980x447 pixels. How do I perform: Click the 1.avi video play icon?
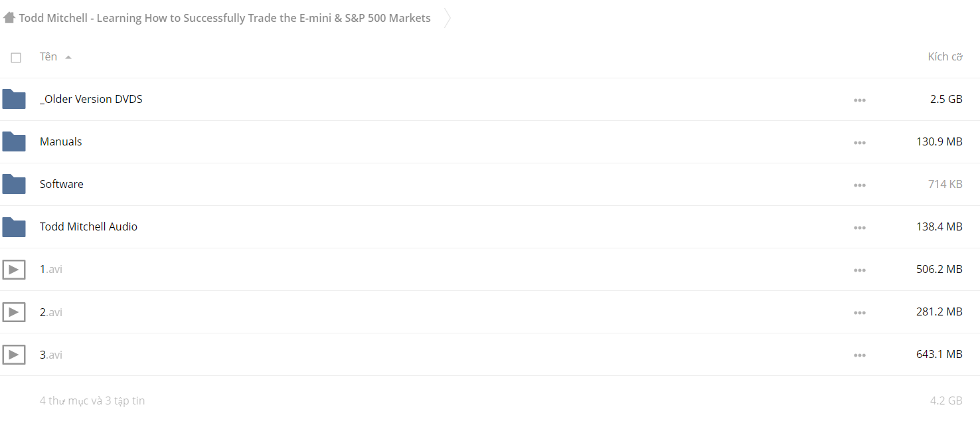click(14, 269)
